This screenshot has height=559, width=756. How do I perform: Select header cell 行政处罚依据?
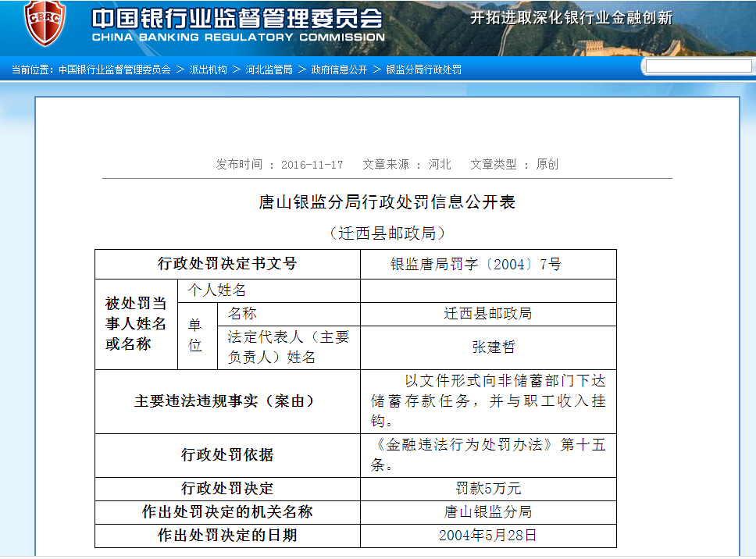227,455
